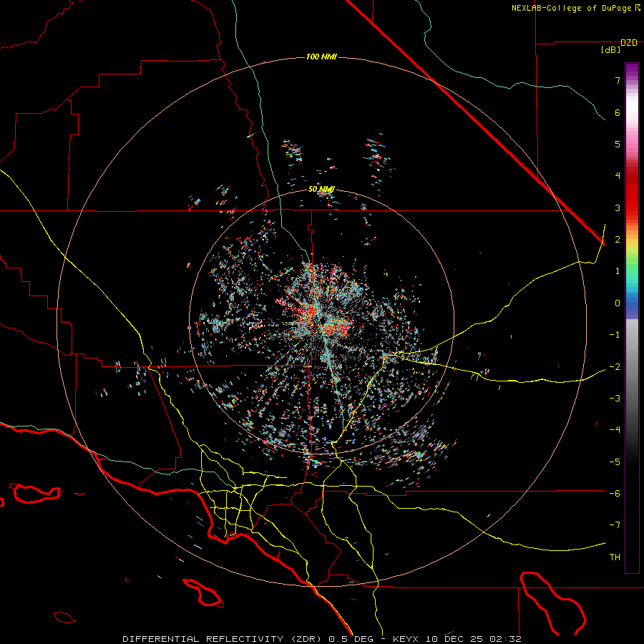Click the TH threshold label on the scale
The width and height of the screenshot is (644, 644).
pos(615,557)
